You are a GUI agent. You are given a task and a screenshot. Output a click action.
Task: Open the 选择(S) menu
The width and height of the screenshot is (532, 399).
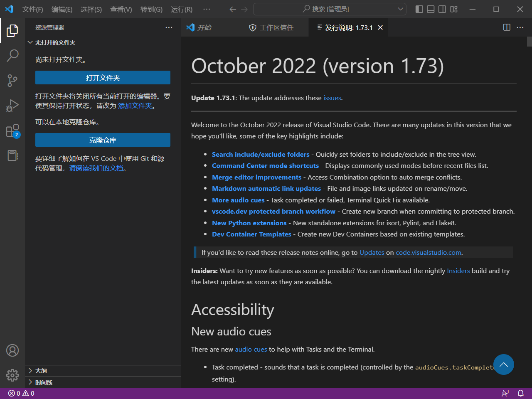[x=91, y=9]
